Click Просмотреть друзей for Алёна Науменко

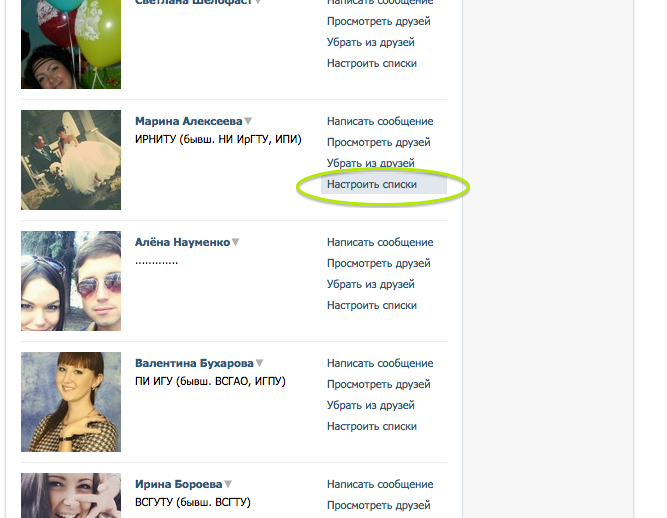(379, 263)
